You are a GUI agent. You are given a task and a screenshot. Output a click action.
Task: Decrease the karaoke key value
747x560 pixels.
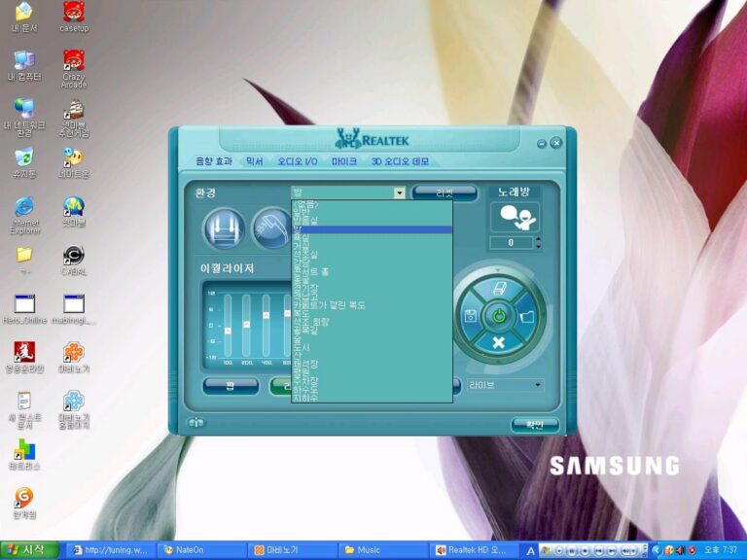tap(538, 246)
